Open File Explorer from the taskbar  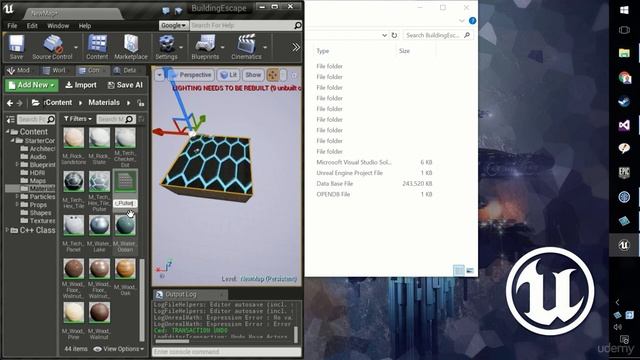pyautogui.click(x=624, y=53)
